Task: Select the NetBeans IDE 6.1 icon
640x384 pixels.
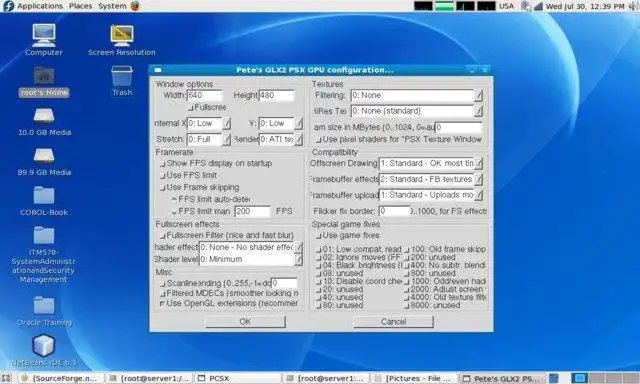Action: tap(44, 350)
